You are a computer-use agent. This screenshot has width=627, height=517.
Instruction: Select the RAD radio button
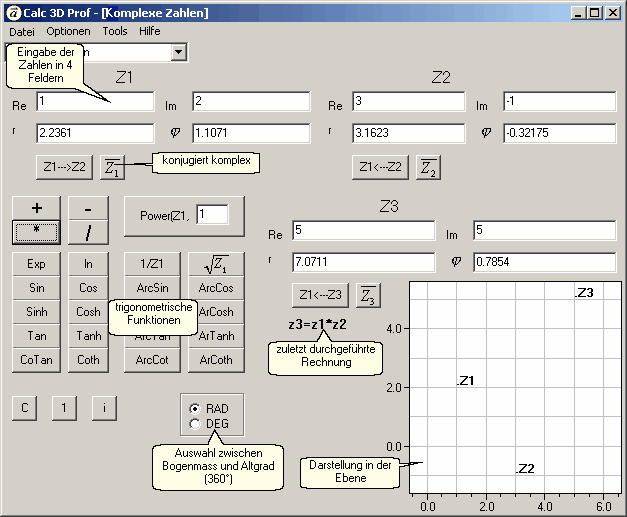(x=194, y=409)
